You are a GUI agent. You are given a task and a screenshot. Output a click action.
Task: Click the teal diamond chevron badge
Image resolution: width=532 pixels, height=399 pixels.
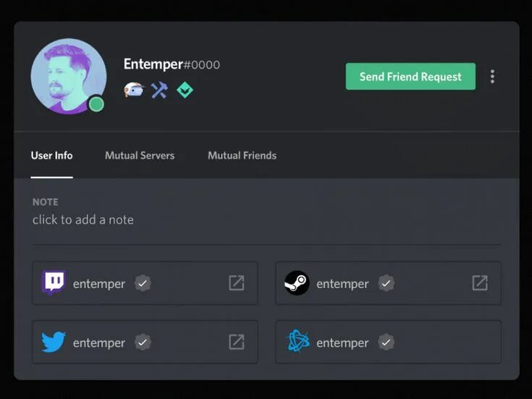pos(185,91)
